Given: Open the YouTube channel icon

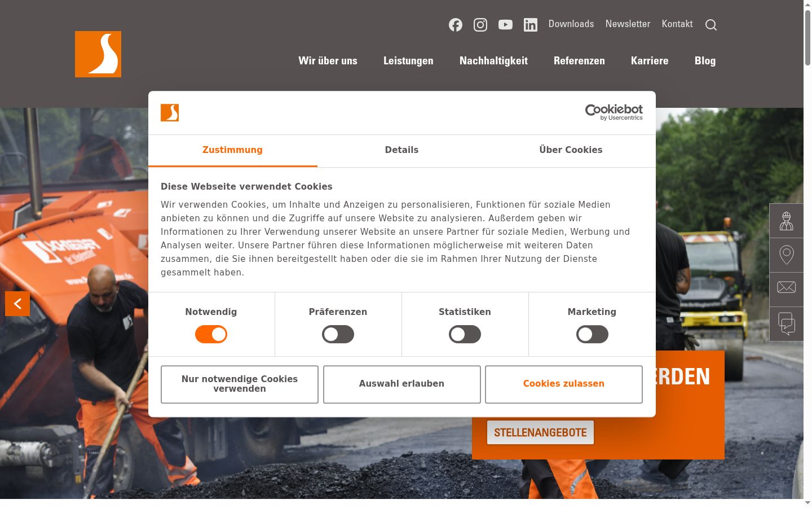Looking at the screenshot, I should pyautogui.click(x=505, y=25).
